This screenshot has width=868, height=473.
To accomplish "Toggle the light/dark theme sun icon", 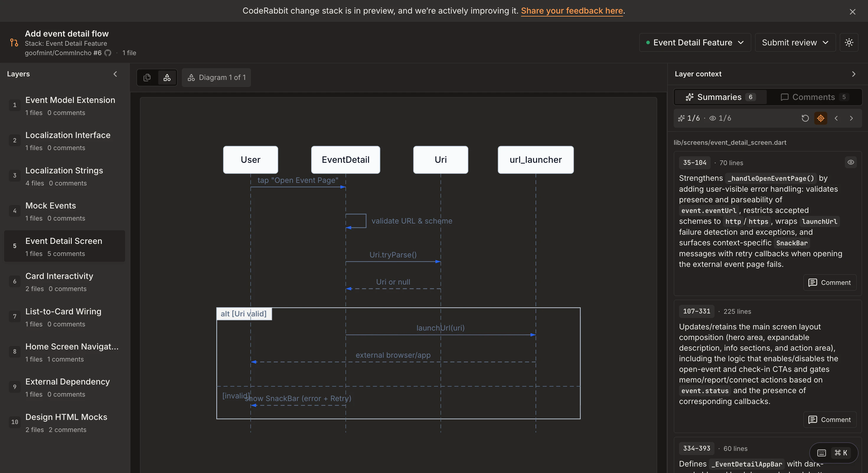I will [849, 42].
